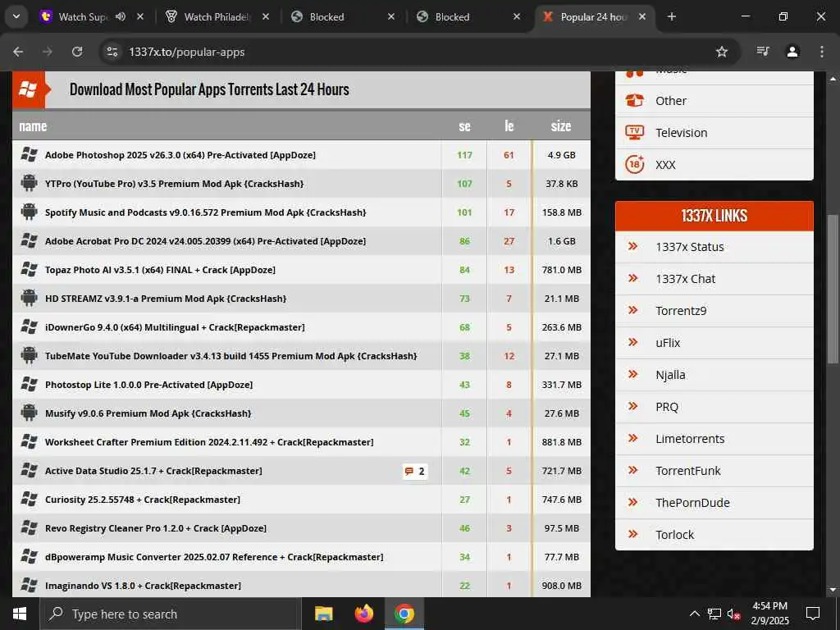The image size is (840, 630).
Task: Open the Chrome profile icon
Action: (x=792, y=52)
